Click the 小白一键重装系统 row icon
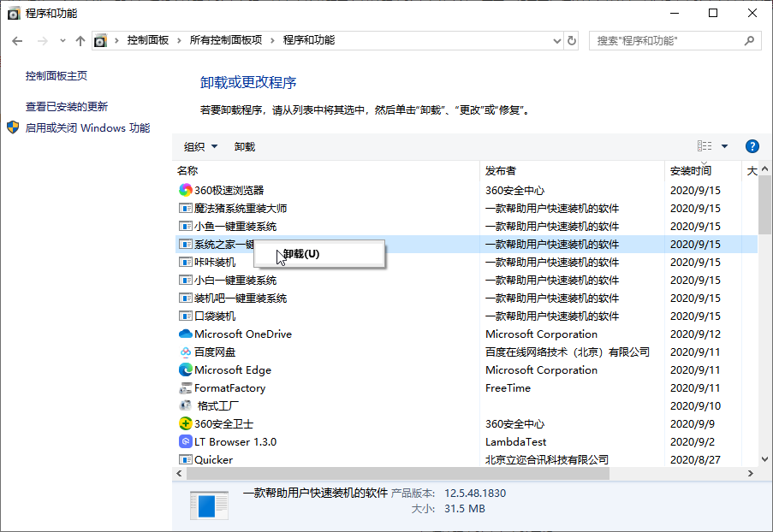The width and height of the screenshot is (773, 532). click(x=186, y=280)
